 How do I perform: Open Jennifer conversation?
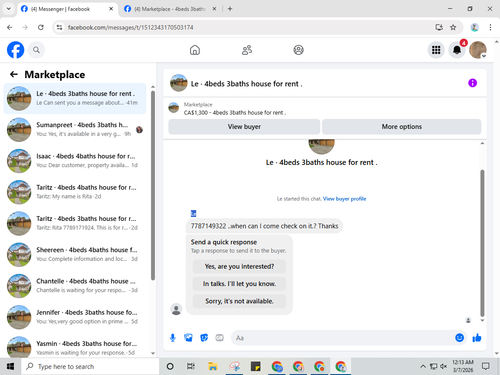coord(75,317)
